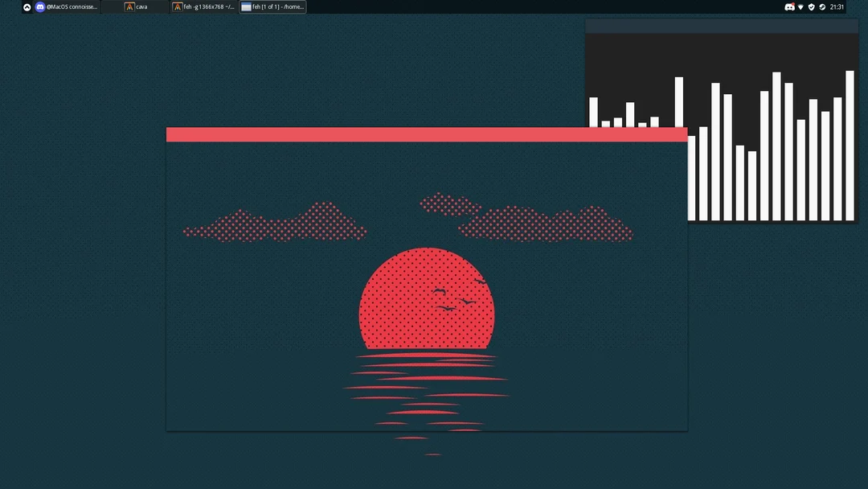The width and height of the screenshot is (868, 489).
Task: Click the terminal icon on the feh -g1366x768 entry
Action: click(177, 6)
